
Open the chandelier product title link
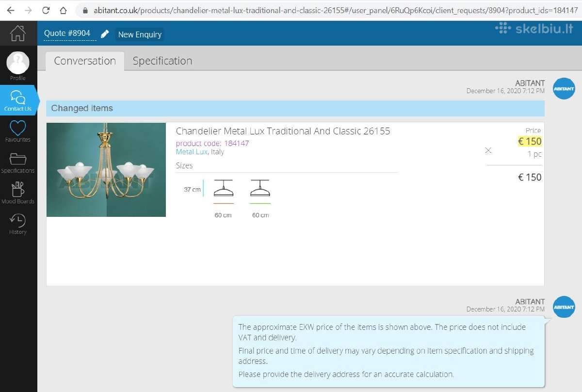pos(283,131)
